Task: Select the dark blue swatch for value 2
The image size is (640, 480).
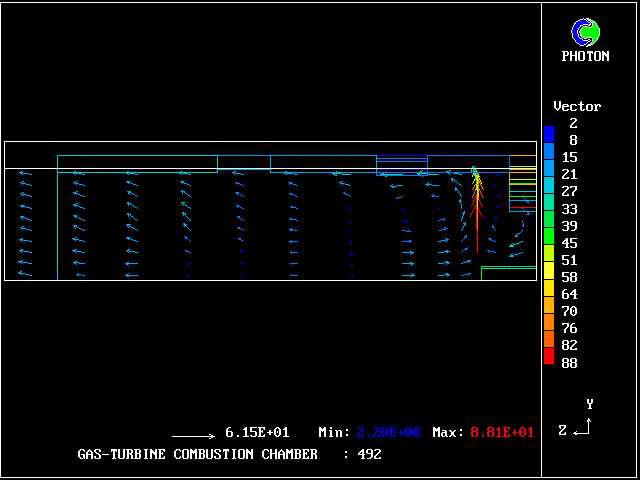Action: coord(548,132)
